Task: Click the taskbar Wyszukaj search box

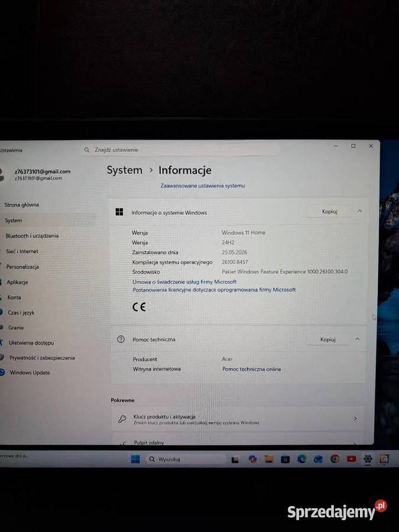Action: click(186, 459)
